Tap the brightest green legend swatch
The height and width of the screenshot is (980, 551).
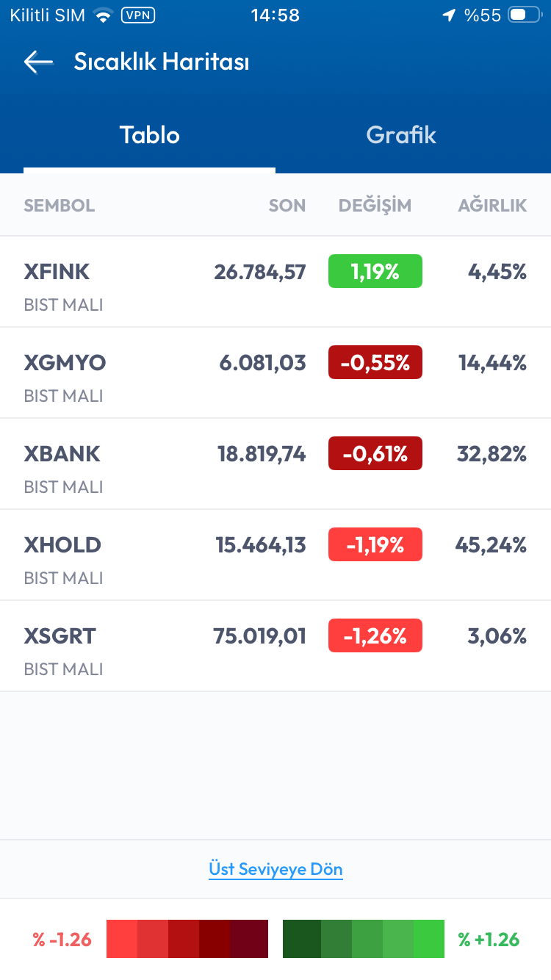click(x=429, y=939)
